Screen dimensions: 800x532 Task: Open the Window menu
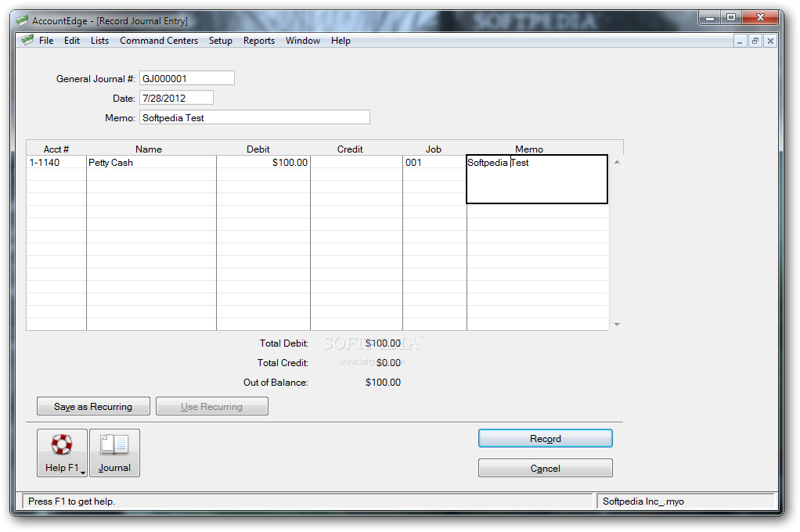pyautogui.click(x=303, y=41)
